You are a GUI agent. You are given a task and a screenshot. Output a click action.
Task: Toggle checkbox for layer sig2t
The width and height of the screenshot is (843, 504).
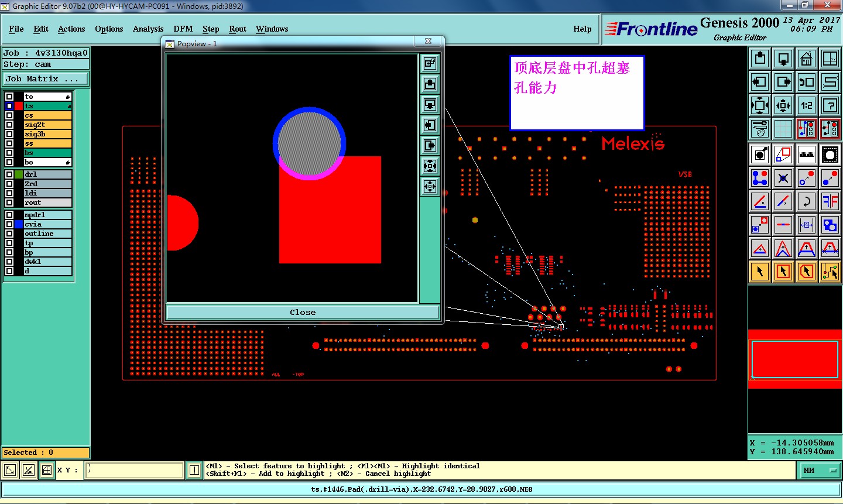[9, 125]
